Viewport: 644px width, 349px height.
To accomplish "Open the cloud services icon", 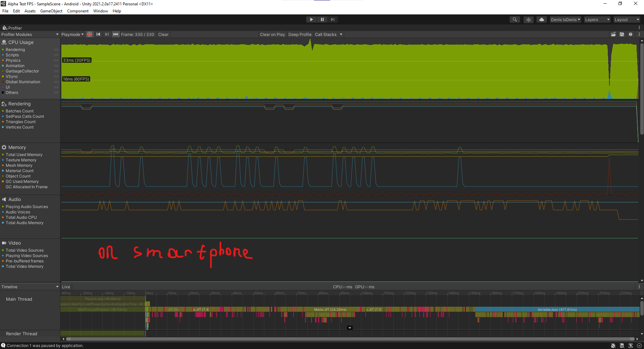I will coord(541,19).
